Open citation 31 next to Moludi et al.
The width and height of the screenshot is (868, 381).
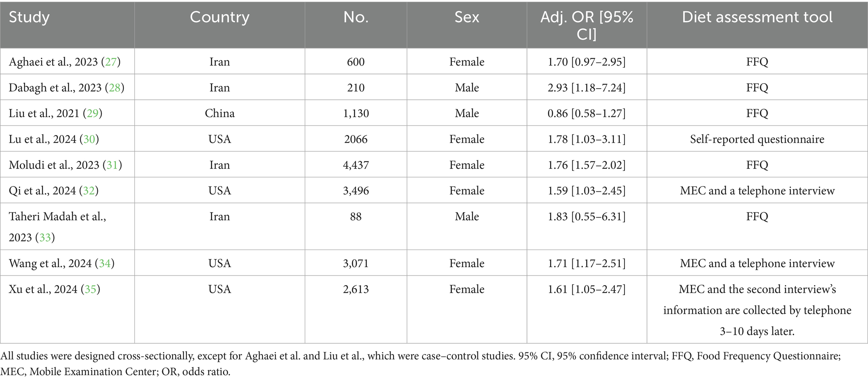112,165
